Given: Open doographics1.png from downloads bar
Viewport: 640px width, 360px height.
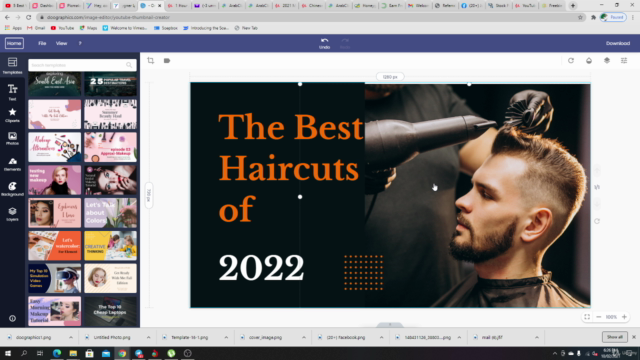Looking at the screenshot, I should pyautogui.click(x=33, y=338).
